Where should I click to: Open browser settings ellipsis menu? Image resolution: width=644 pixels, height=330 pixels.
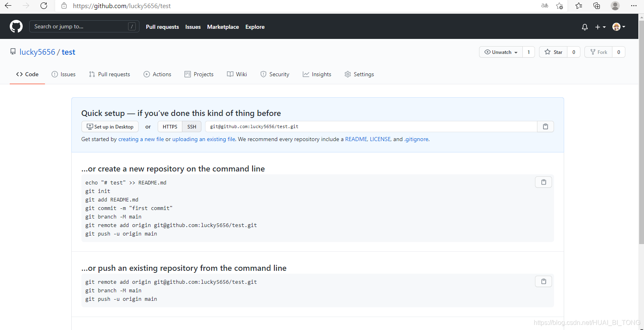[x=634, y=6]
